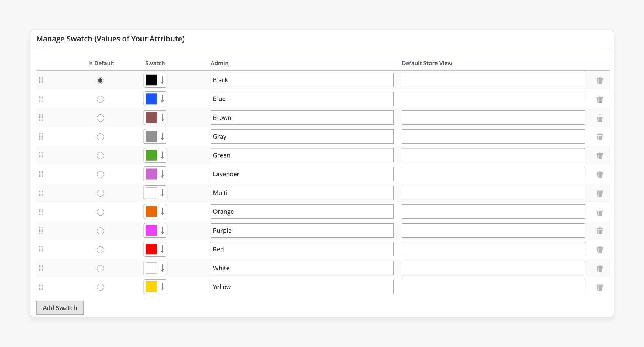The image size is (644, 347).
Task: Select Black as the default swatch
Action: (100, 81)
